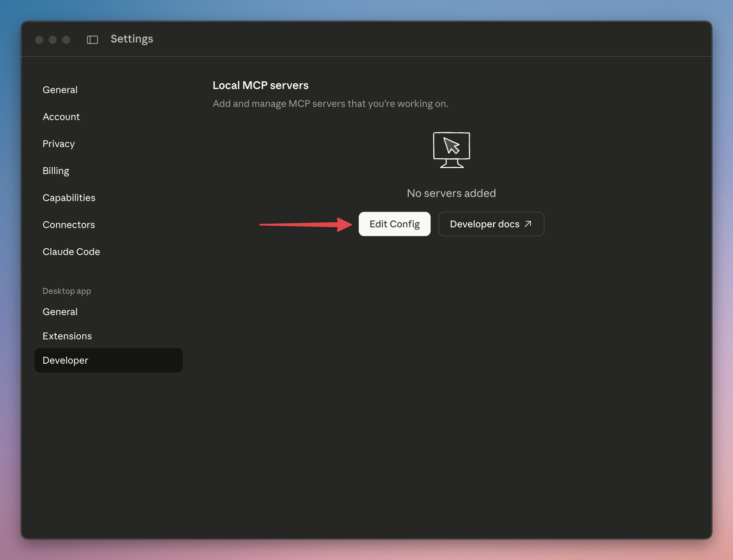Click the monitor cursor illustration icon
733x560 pixels.
(x=451, y=150)
